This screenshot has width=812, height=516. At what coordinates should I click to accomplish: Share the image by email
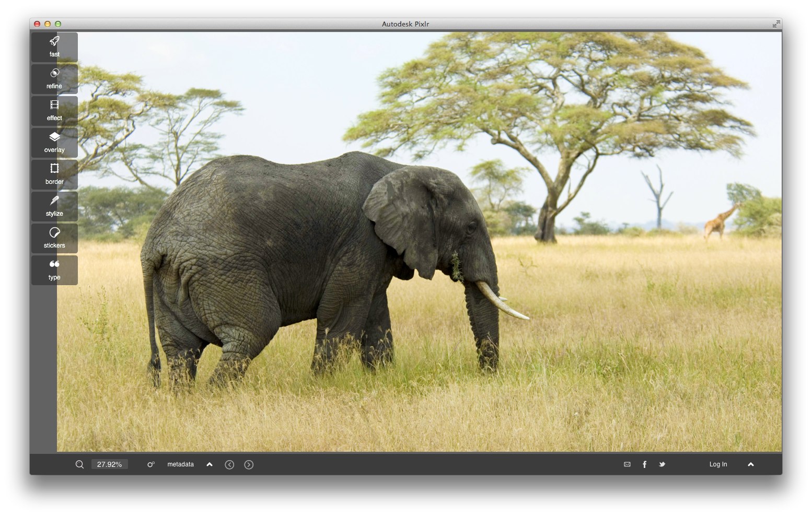pyautogui.click(x=627, y=464)
